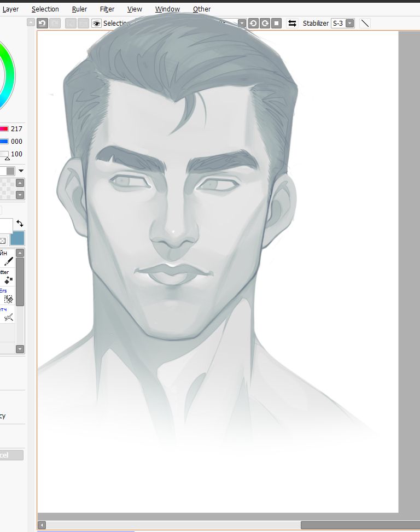Flip the canvas view horizontally
Screen dimensions: 420x532
(x=292, y=23)
